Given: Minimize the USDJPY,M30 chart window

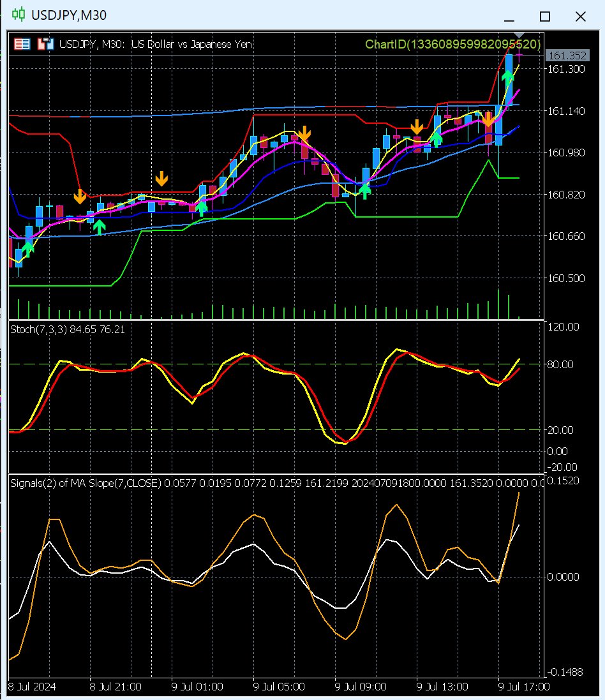Looking at the screenshot, I should click(509, 20).
